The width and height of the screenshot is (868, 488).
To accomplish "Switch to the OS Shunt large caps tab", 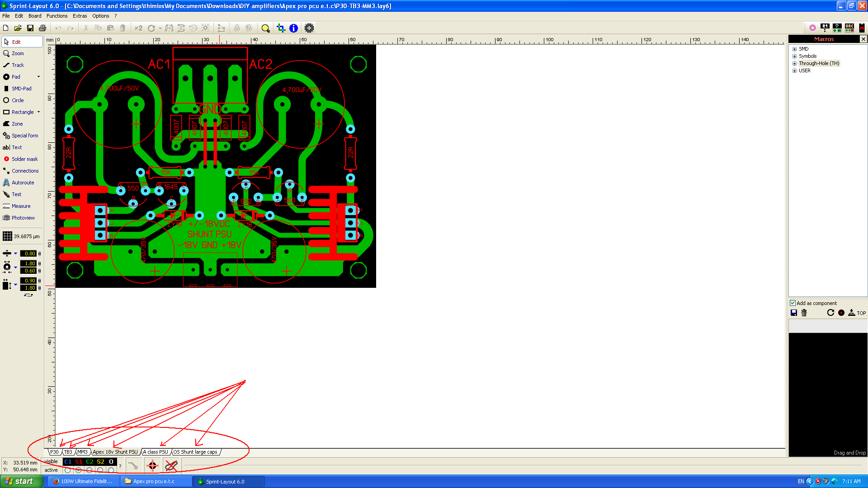I will tap(195, 452).
